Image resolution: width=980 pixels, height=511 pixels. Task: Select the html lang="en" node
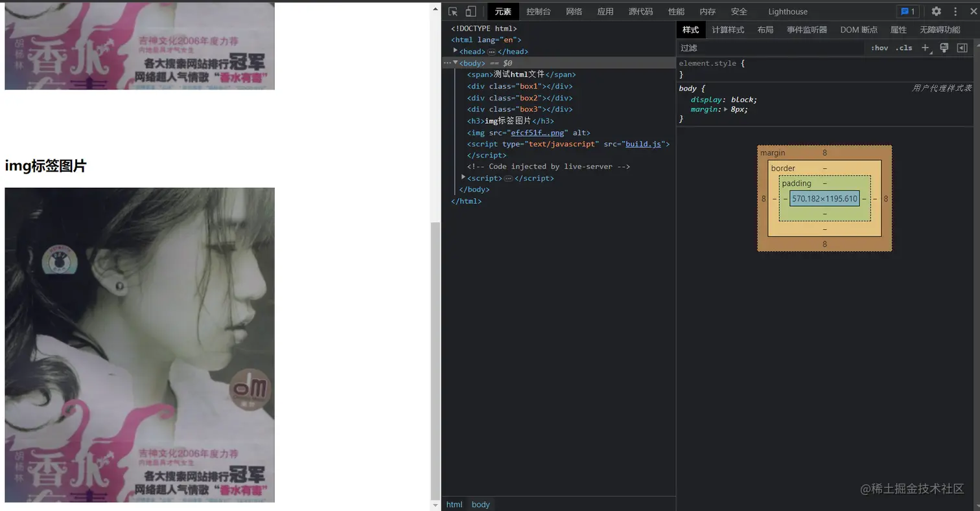pyautogui.click(x=486, y=40)
